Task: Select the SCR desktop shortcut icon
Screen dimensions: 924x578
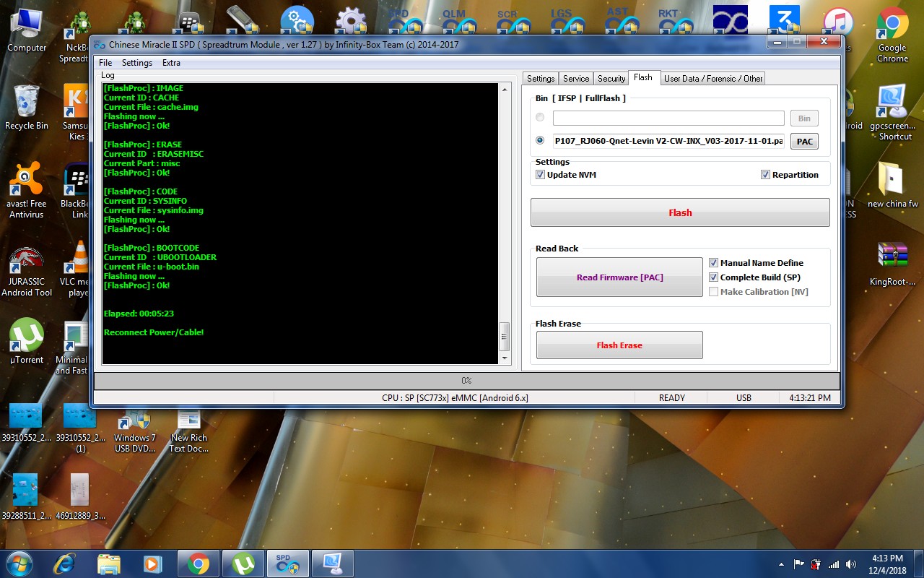Action: [513, 20]
